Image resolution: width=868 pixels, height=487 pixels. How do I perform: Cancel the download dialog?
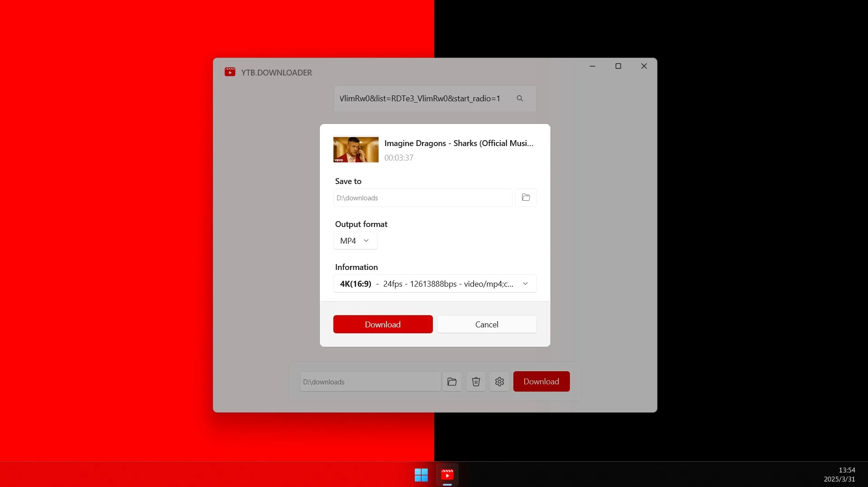pyautogui.click(x=487, y=324)
